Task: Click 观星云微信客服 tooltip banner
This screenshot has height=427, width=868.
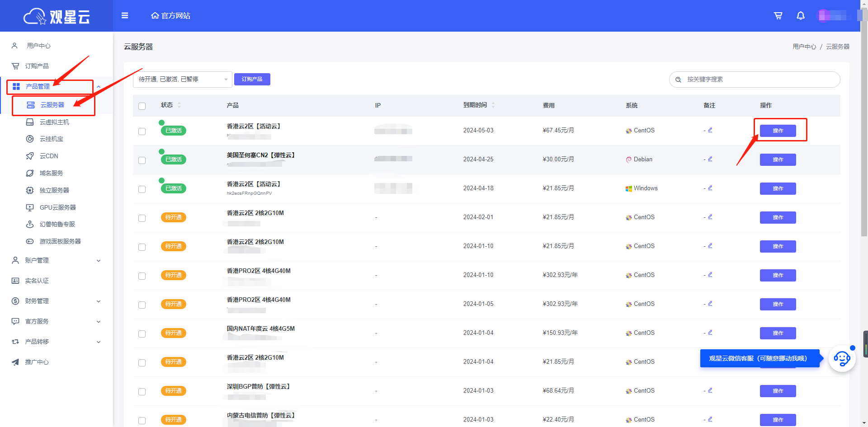Action: (759, 358)
